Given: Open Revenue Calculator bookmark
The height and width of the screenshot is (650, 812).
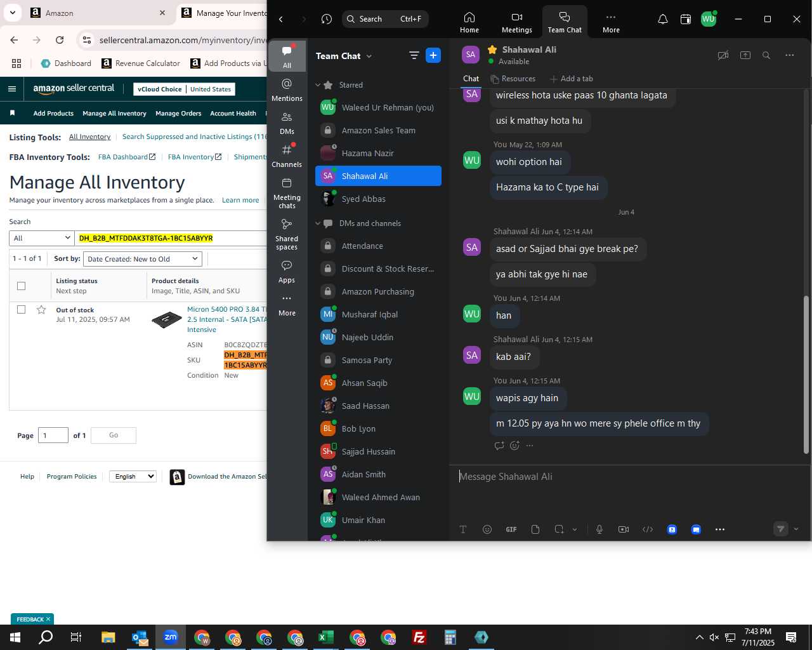Looking at the screenshot, I should tap(141, 63).
